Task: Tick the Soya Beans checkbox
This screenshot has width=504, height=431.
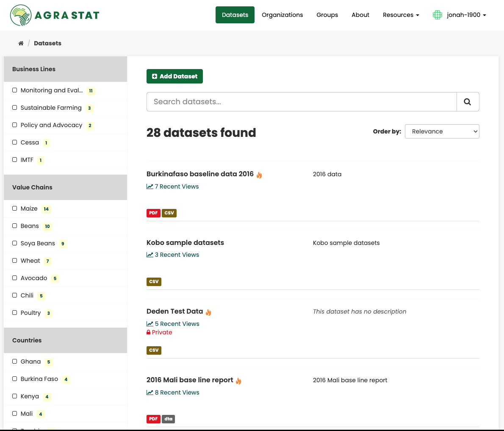Action: point(14,243)
